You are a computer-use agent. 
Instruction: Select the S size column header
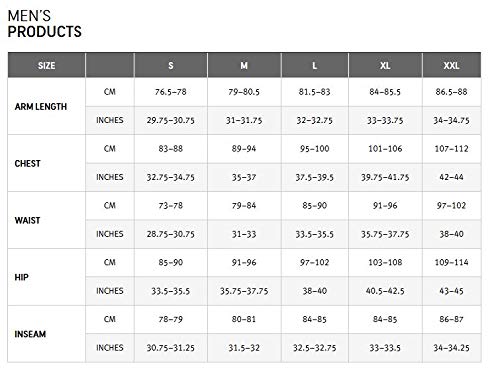click(x=171, y=65)
